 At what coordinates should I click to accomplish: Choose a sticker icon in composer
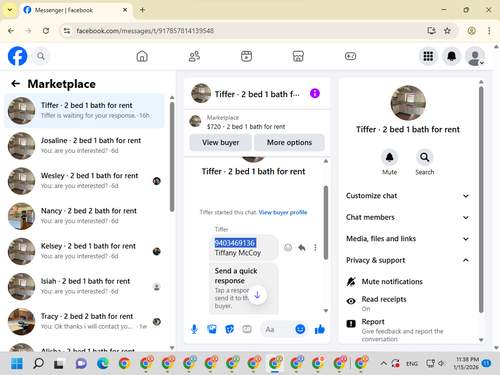(x=229, y=329)
